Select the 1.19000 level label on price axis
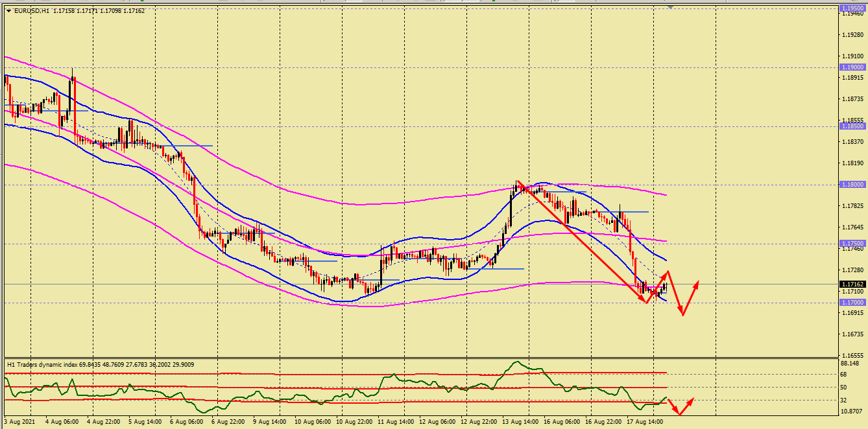 pyautogui.click(x=852, y=67)
